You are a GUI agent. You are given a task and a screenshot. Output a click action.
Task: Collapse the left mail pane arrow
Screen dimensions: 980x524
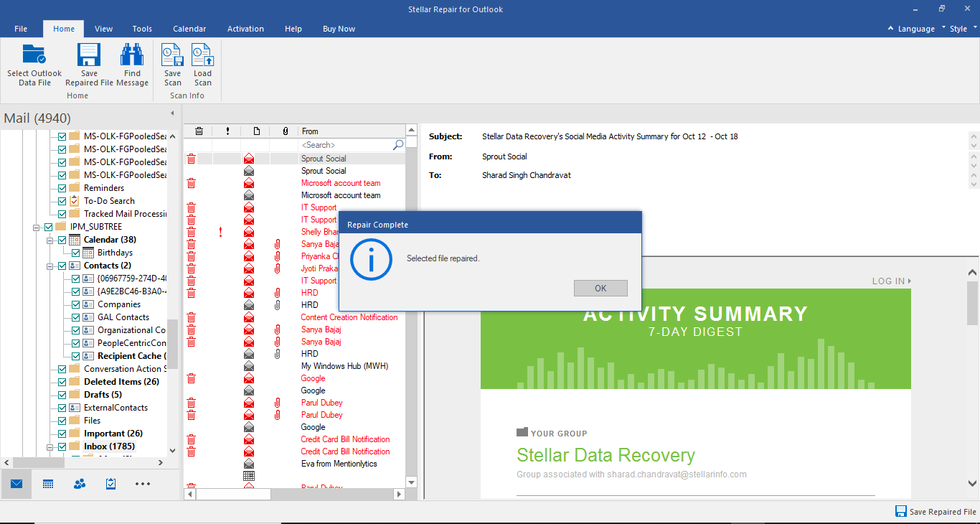(171, 113)
